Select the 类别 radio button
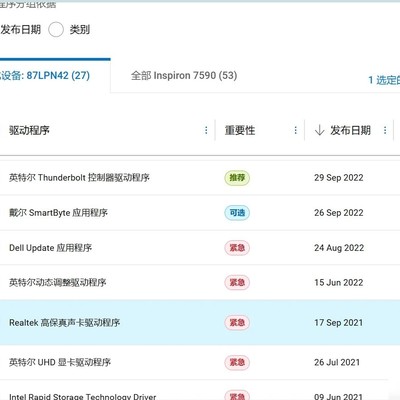This screenshot has width=400, height=400. (56, 30)
